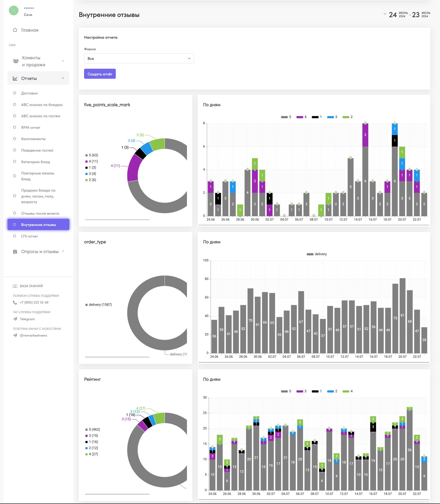Select the Комплементы radio bullet

(15, 139)
